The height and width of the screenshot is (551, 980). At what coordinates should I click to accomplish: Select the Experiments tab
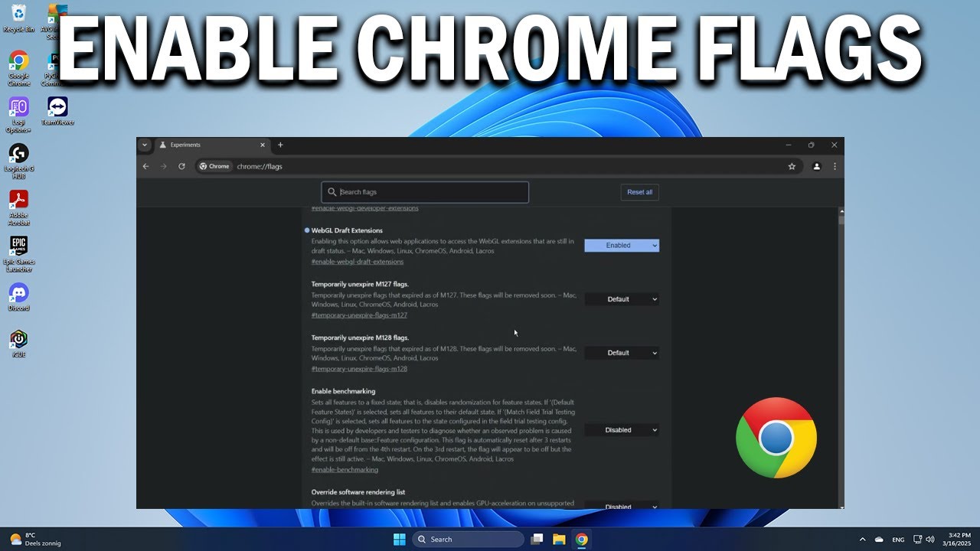[x=212, y=145]
